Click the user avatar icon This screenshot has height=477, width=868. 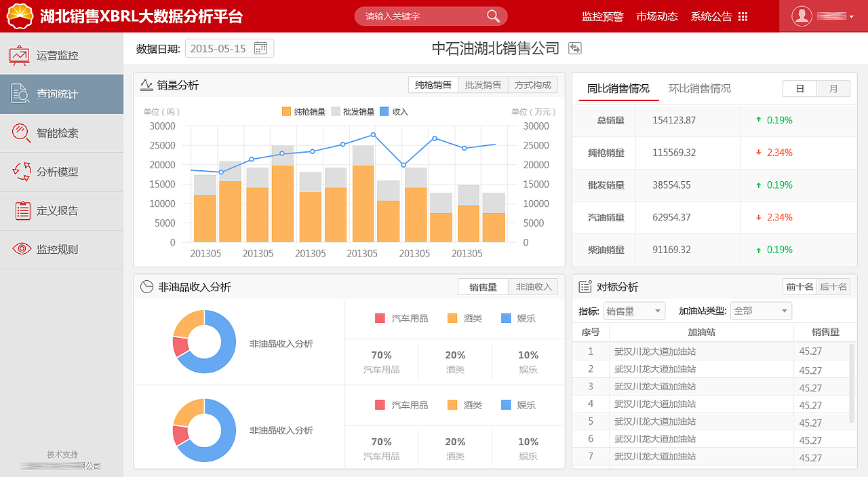tap(802, 16)
